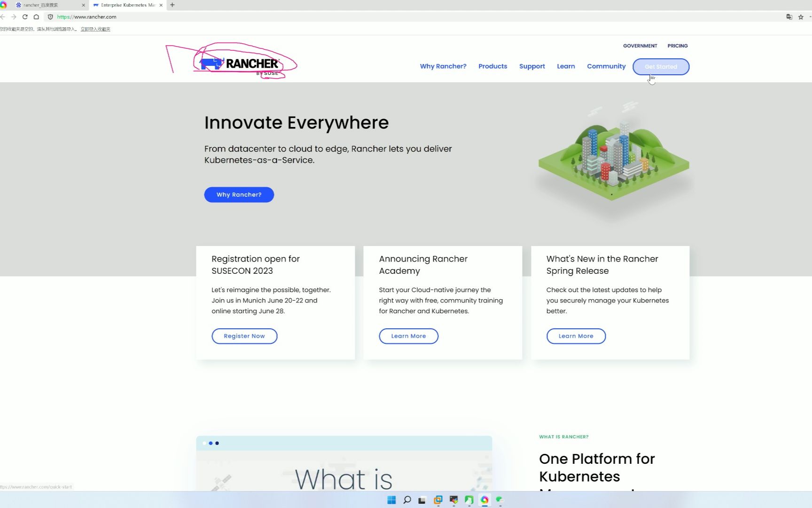Click Learn More under Spring Release
The height and width of the screenshot is (508, 812).
click(x=576, y=336)
